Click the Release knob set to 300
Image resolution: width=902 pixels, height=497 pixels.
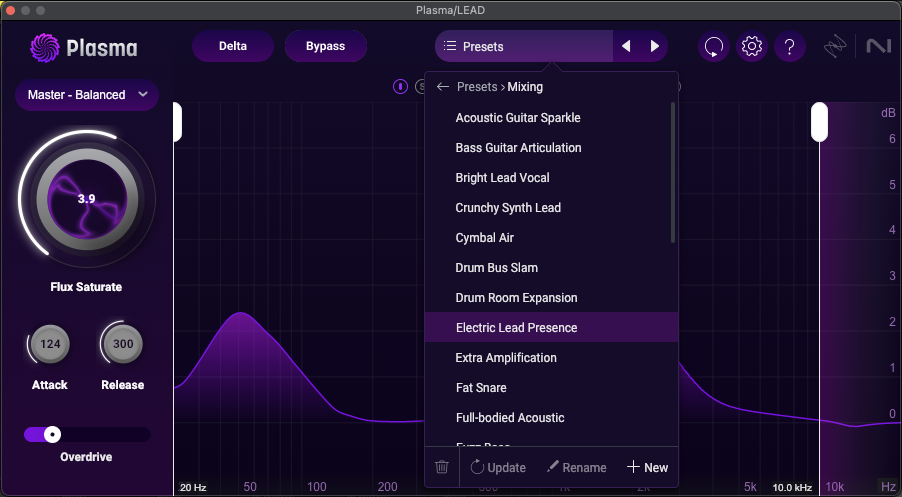coord(123,344)
